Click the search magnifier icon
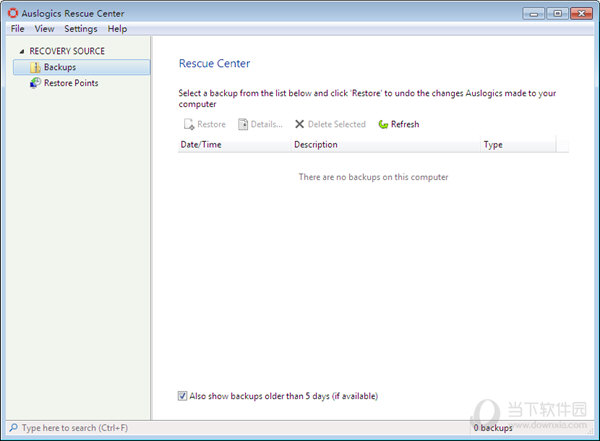This screenshot has height=441, width=600. pyautogui.click(x=13, y=428)
